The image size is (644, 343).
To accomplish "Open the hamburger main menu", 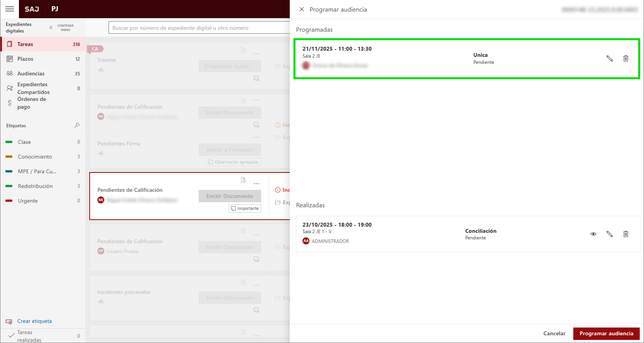I will pyautogui.click(x=10, y=9).
